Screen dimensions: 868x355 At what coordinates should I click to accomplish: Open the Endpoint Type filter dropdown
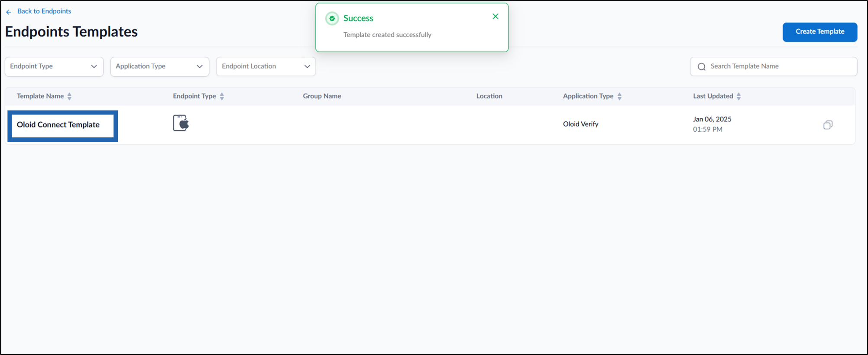[54, 66]
